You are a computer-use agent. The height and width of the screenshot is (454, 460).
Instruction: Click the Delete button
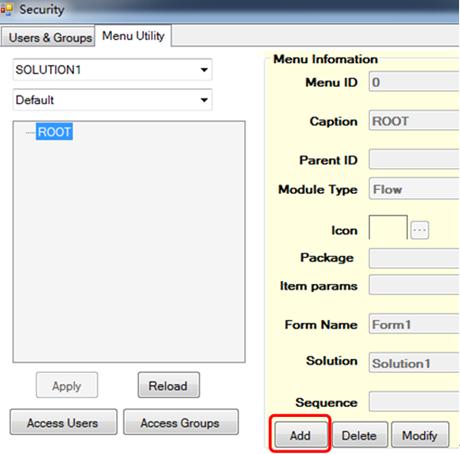tap(359, 435)
